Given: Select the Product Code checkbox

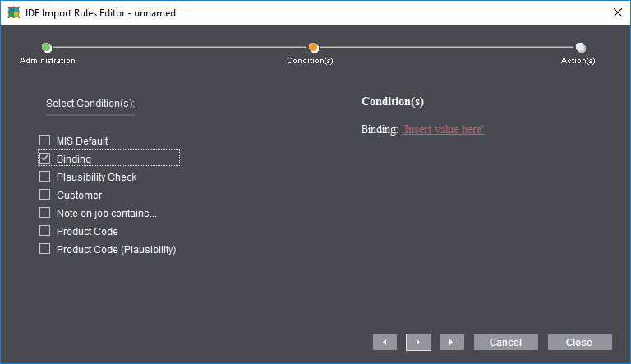Looking at the screenshot, I should [45, 231].
